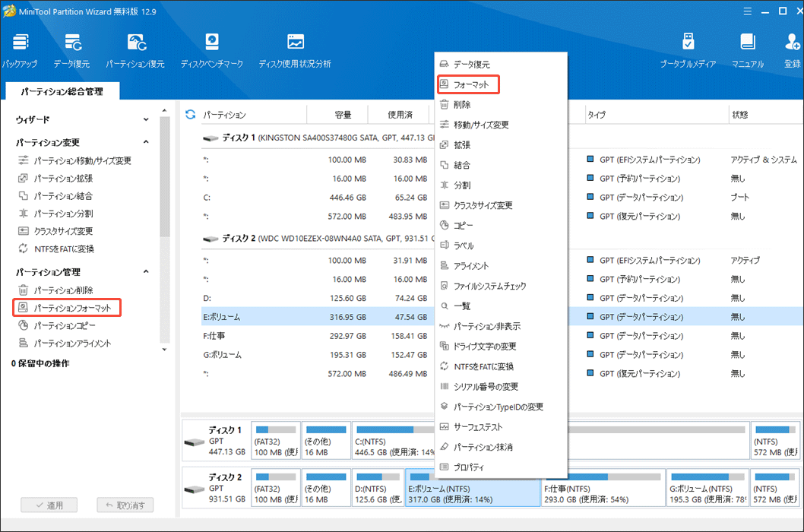Choose 一覧 in the context menu

tap(501, 306)
